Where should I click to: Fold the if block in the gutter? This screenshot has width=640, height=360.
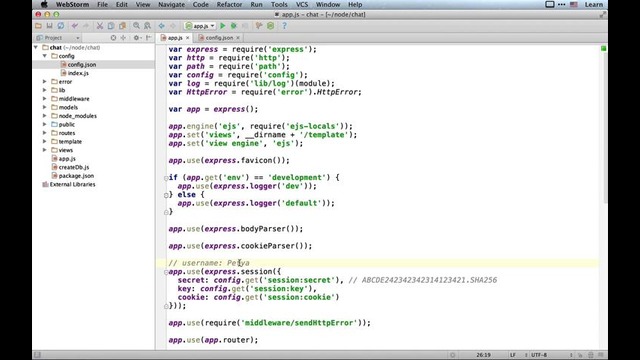166,178
